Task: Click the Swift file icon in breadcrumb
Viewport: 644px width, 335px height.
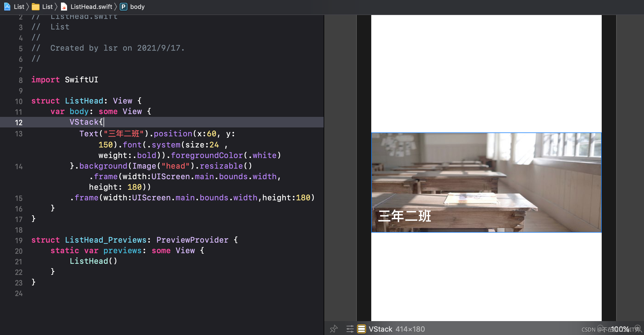Action: point(64,7)
